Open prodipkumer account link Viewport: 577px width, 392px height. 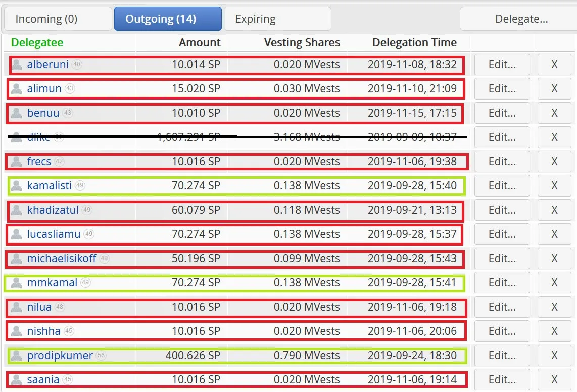[x=60, y=356]
